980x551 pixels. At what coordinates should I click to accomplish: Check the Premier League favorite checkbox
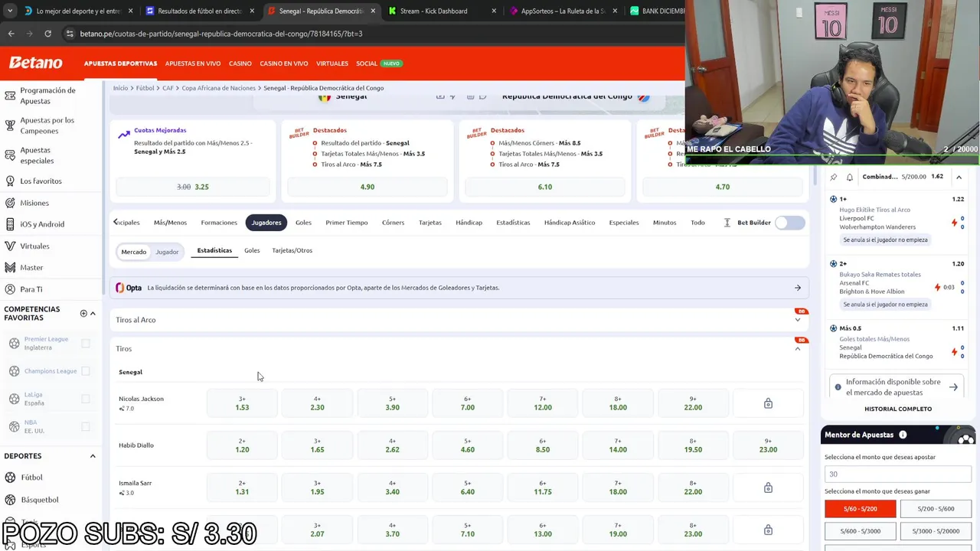pos(86,344)
